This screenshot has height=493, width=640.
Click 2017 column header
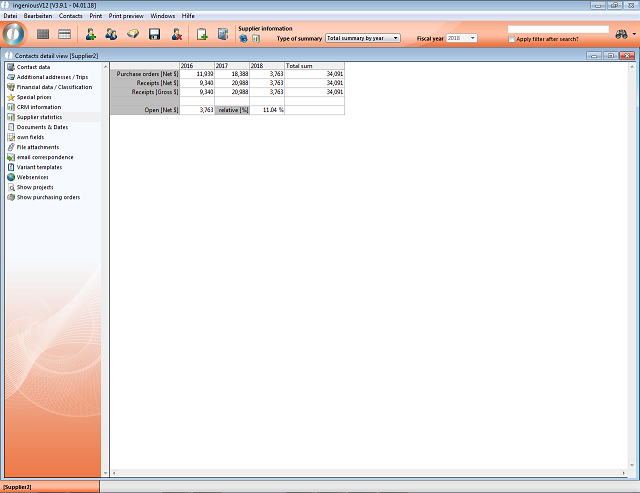[x=232, y=66]
